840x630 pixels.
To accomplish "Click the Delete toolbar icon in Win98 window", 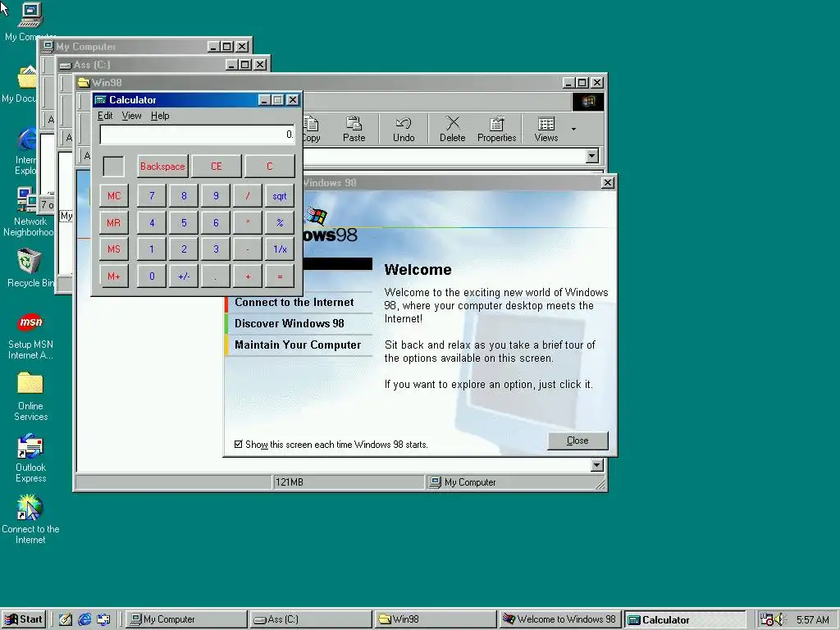I will coord(453,129).
